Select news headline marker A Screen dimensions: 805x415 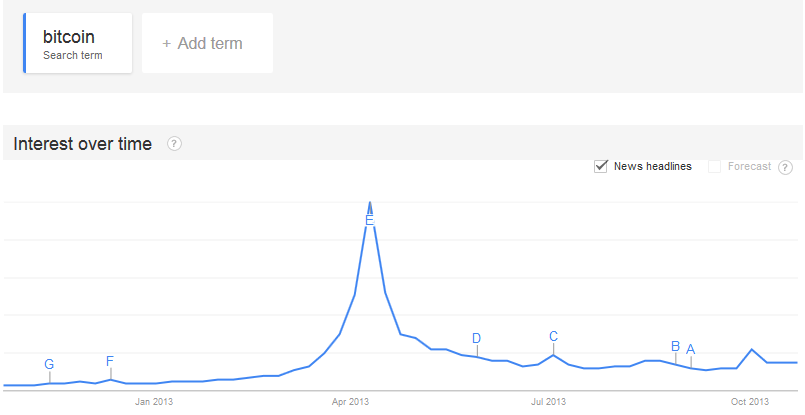point(691,350)
